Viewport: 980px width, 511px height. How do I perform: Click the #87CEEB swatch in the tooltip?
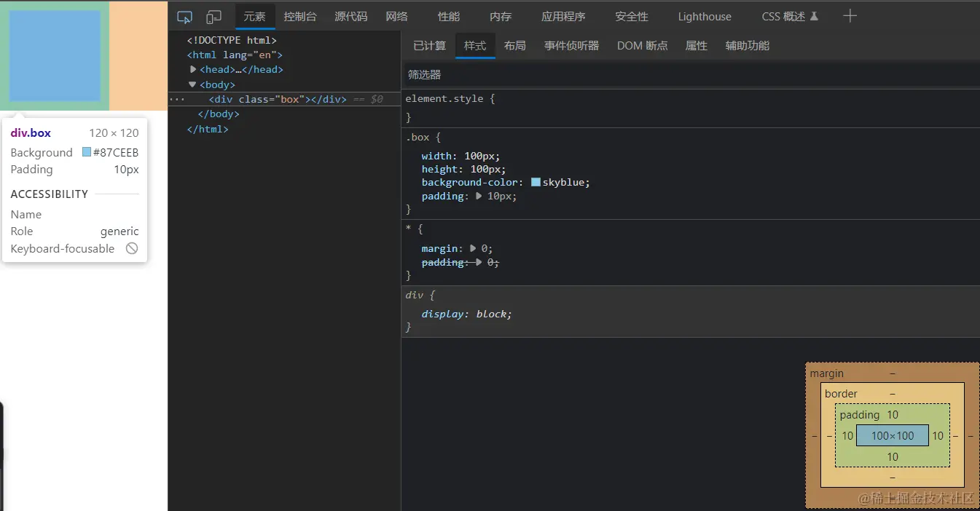coord(87,152)
